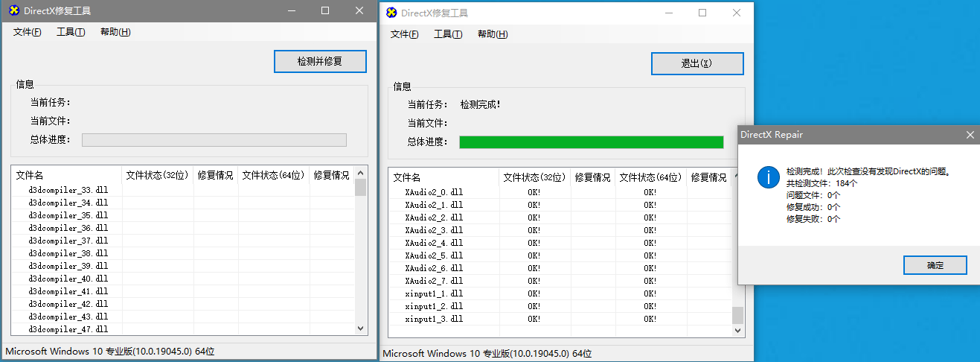Click scrollbar thumb in left file list
Image resolution: width=980 pixels, height=362 pixels.
pyautogui.click(x=361, y=187)
